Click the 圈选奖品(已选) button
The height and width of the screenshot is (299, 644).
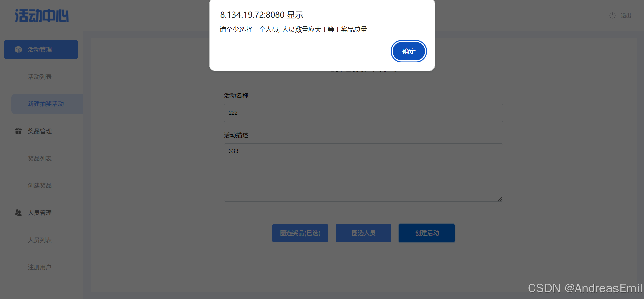[x=300, y=233]
